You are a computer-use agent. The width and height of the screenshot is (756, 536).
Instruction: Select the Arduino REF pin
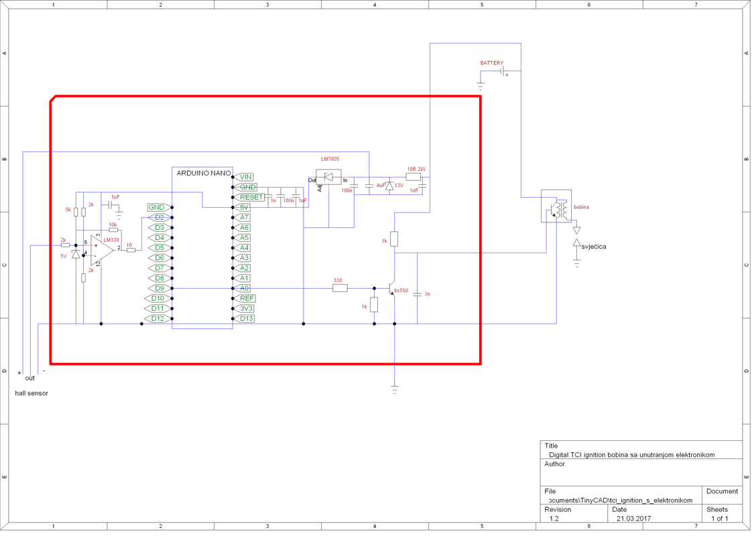[245, 298]
